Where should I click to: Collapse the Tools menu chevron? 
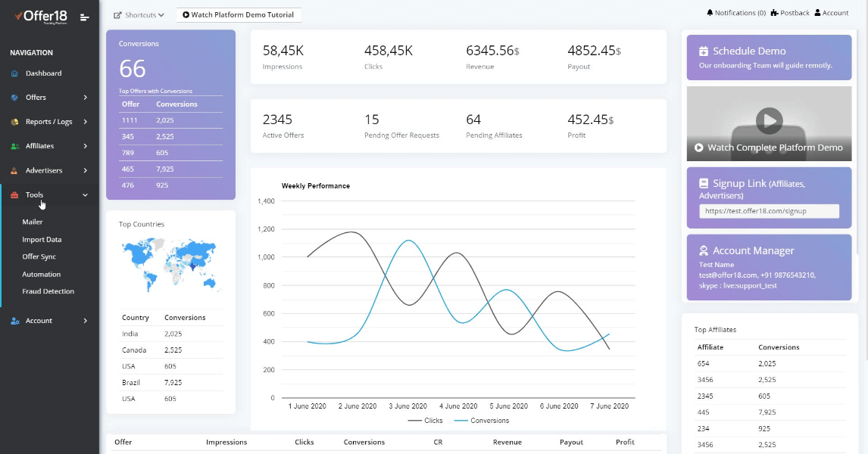click(86, 195)
